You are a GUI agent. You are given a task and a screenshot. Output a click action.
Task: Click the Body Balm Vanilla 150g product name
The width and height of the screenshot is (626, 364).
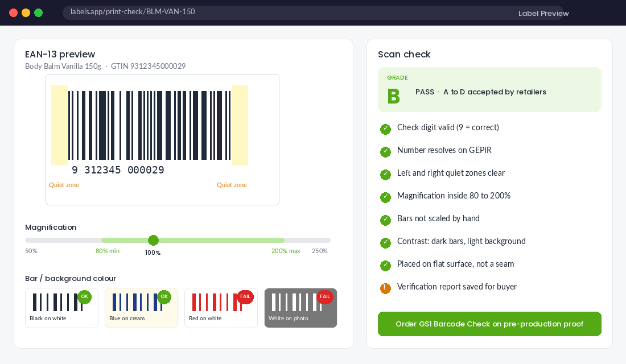click(63, 66)
